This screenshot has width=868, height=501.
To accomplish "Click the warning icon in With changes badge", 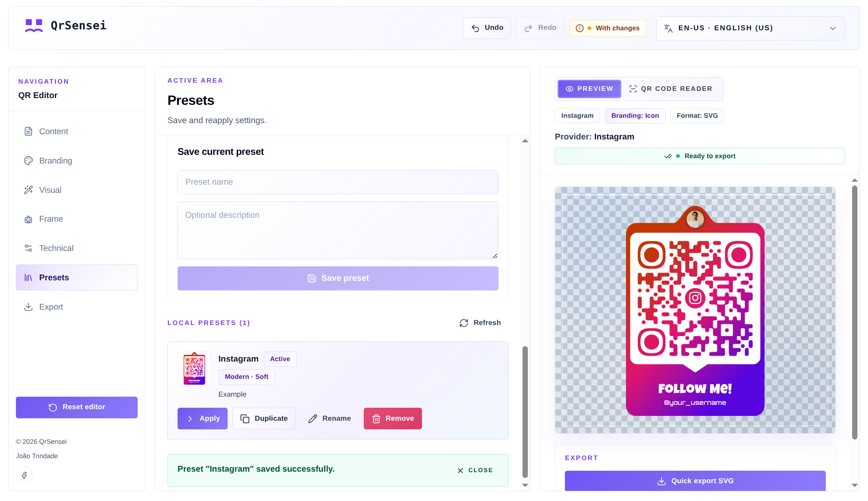I will (x=580, y=28).
